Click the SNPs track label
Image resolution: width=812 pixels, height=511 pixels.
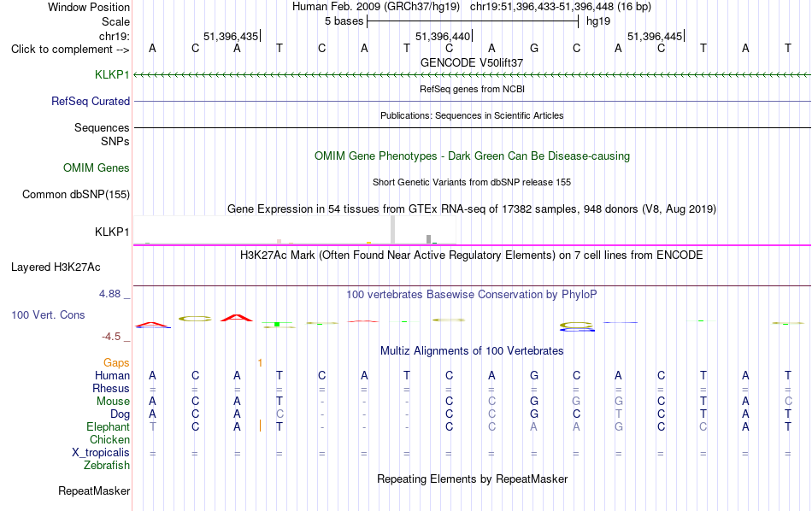coord(115,141)
